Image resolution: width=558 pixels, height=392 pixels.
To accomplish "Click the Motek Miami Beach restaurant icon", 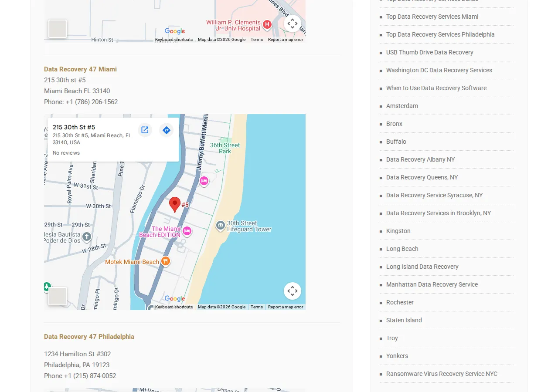I will click(165, 261).
